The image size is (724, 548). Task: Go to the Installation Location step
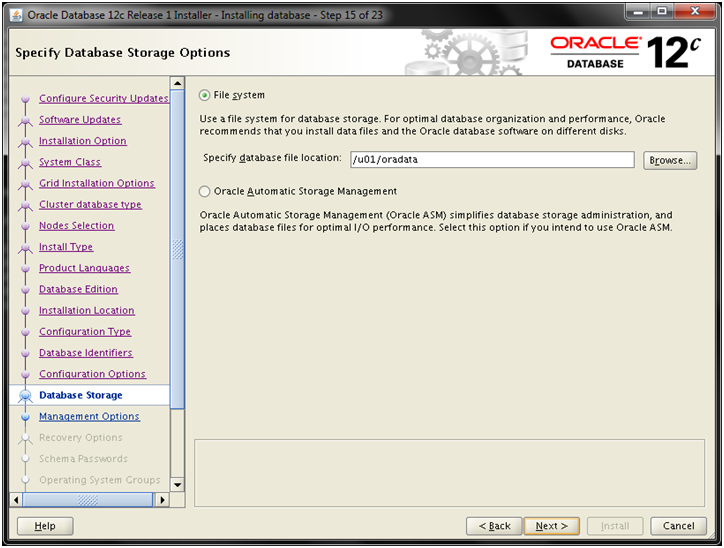pos(86,311)
